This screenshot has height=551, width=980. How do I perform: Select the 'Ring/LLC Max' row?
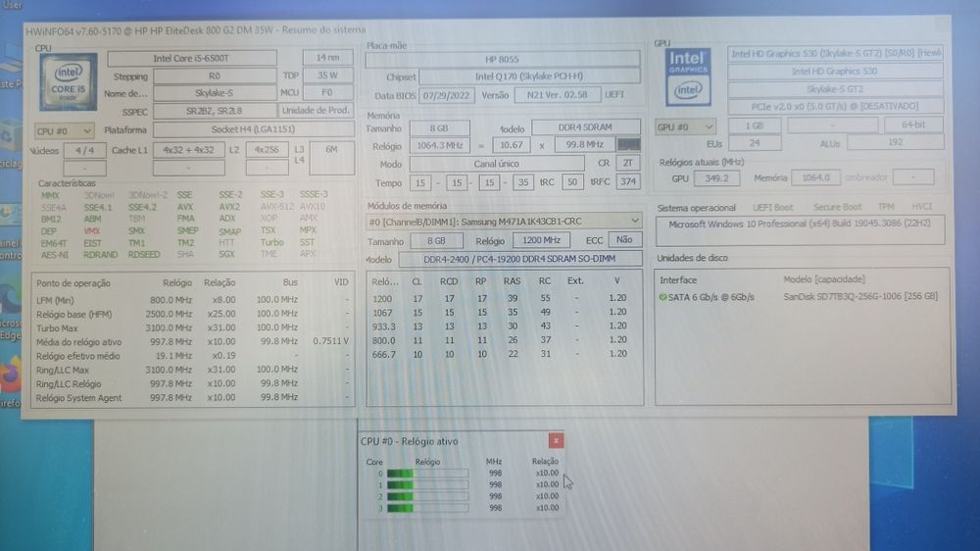pyautogui.click(x=192, y=371)
